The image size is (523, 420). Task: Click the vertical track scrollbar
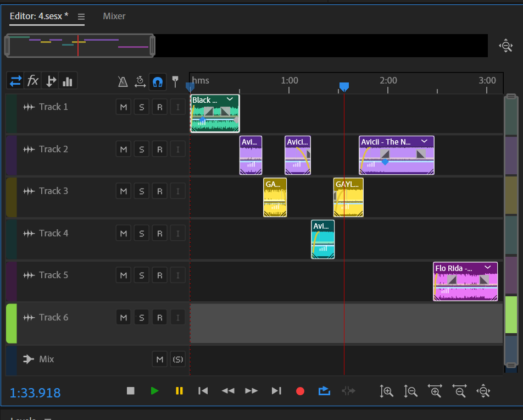click(x=511, y=231)
